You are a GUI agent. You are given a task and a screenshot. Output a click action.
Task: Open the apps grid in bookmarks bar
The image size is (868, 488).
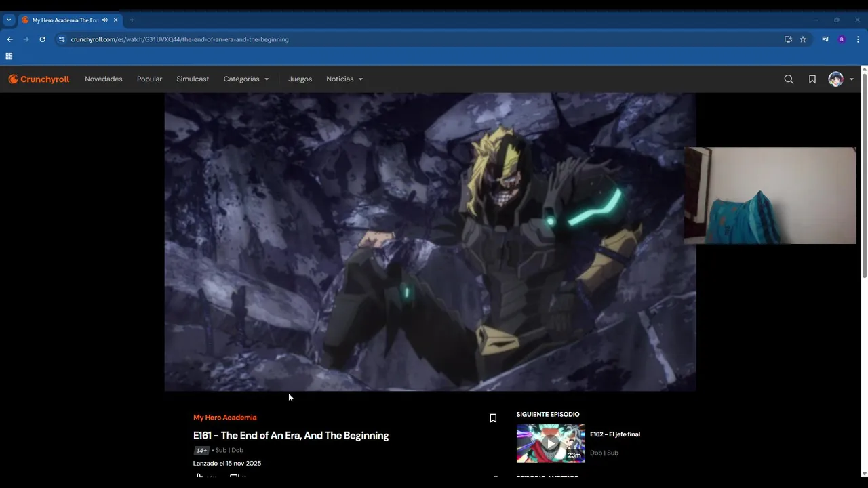pyautogui.click(x=9, y=56)
